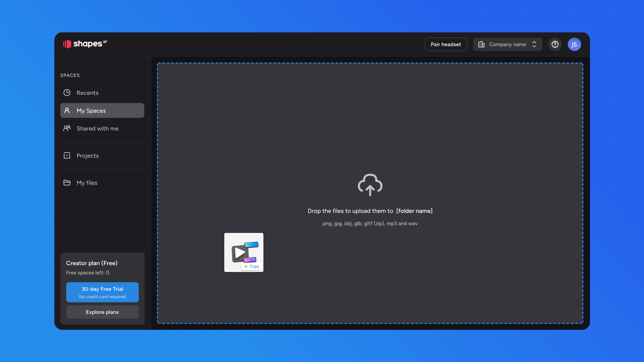644x362 pixels.
Task: Select My Spaces in the sidebar
Action: 102,110
